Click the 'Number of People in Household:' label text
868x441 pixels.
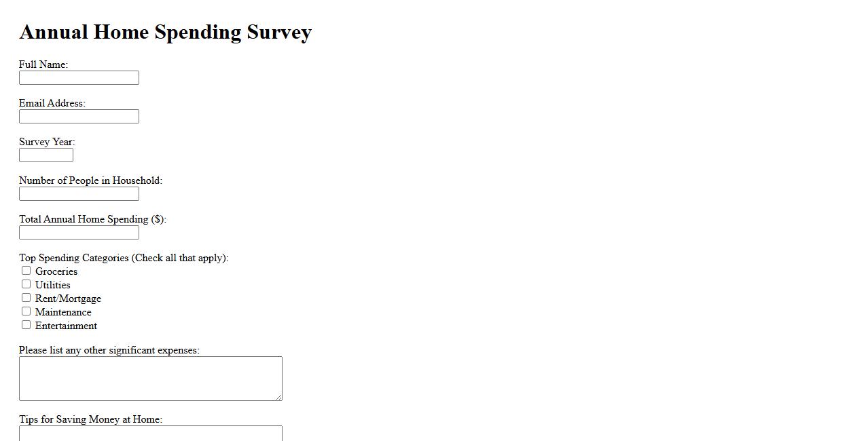tap(90, 180)
